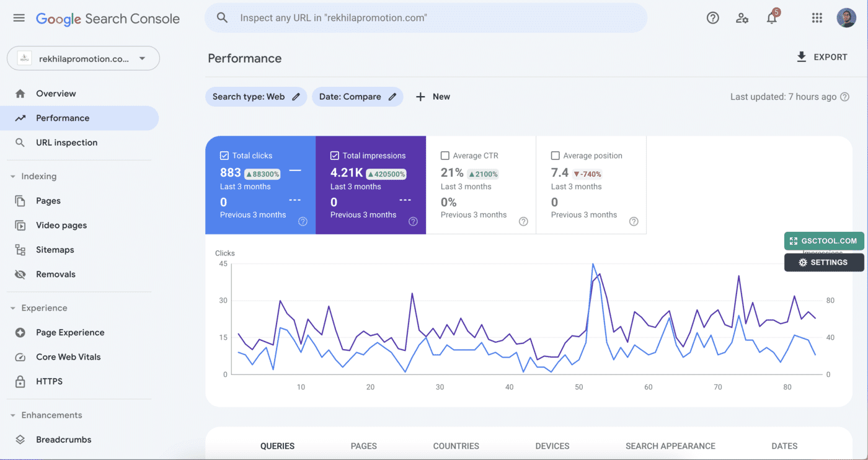
Task: Enable the Average position checkbox
Action: 556,156
